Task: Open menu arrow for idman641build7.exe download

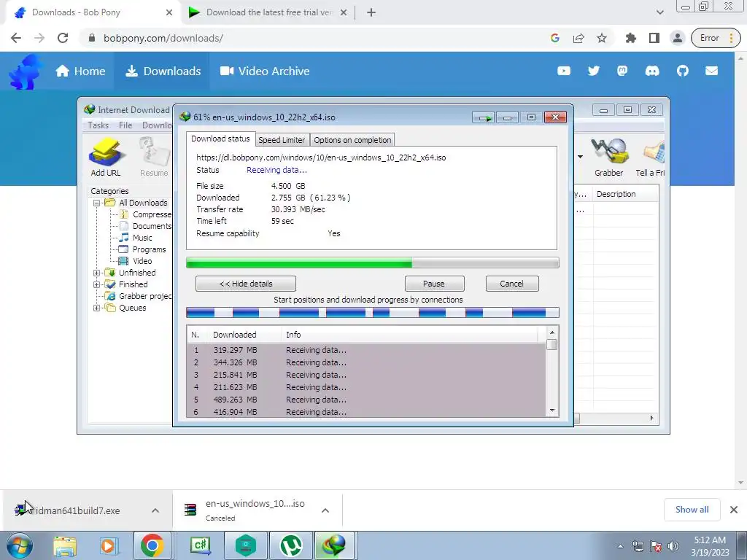Action: 155,510
